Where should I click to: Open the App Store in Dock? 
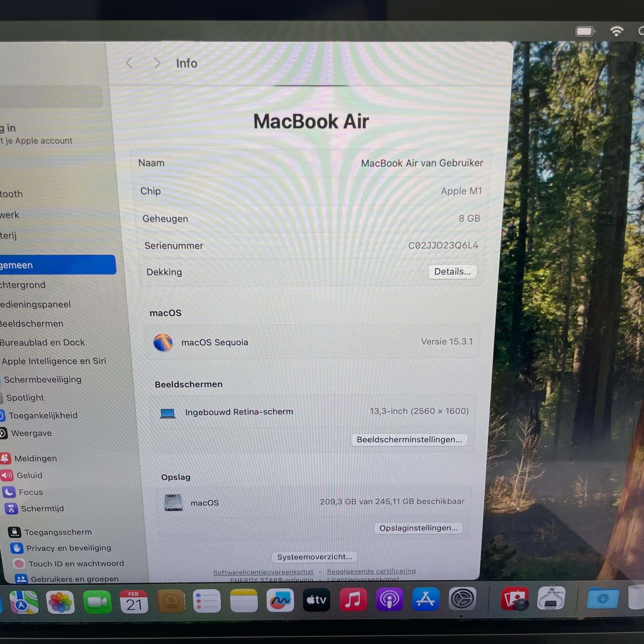click(x=426, y=599)
